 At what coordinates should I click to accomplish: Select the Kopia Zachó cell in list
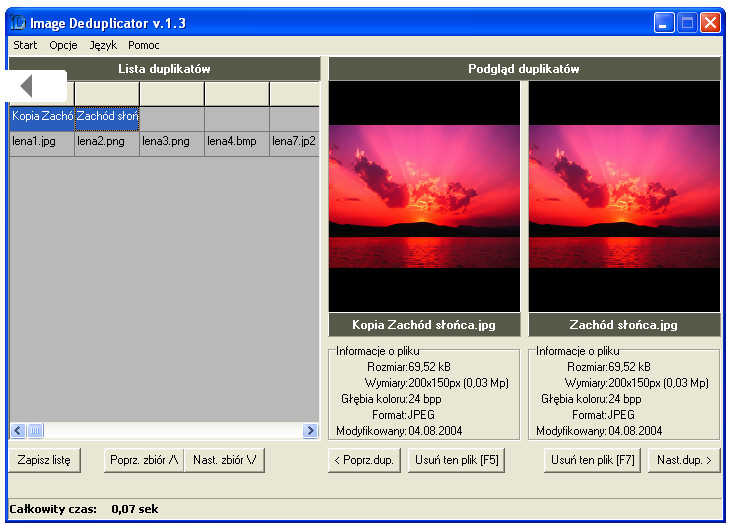[x=42, y=119]
